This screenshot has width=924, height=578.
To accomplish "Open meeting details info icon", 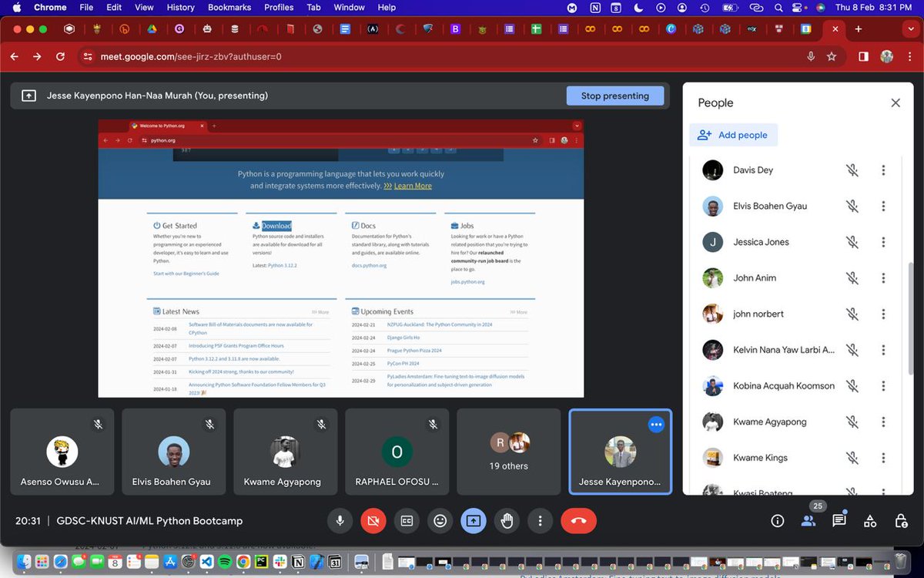I will (778, 521).
